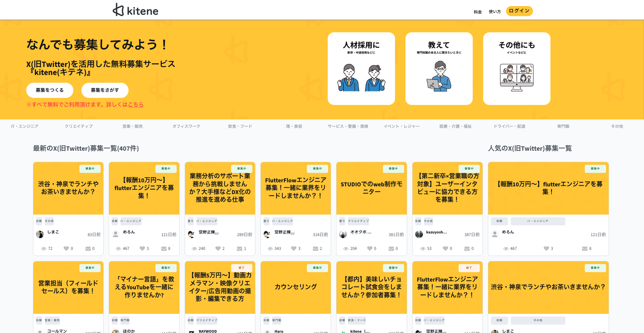This screenshot has width=644, height=333.
Task: Click the 募集をさがす button
Action: click(105, 90)
